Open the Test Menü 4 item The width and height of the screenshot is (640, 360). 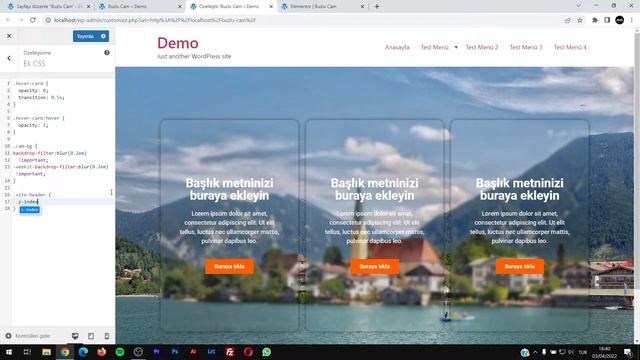pos(570,47)
